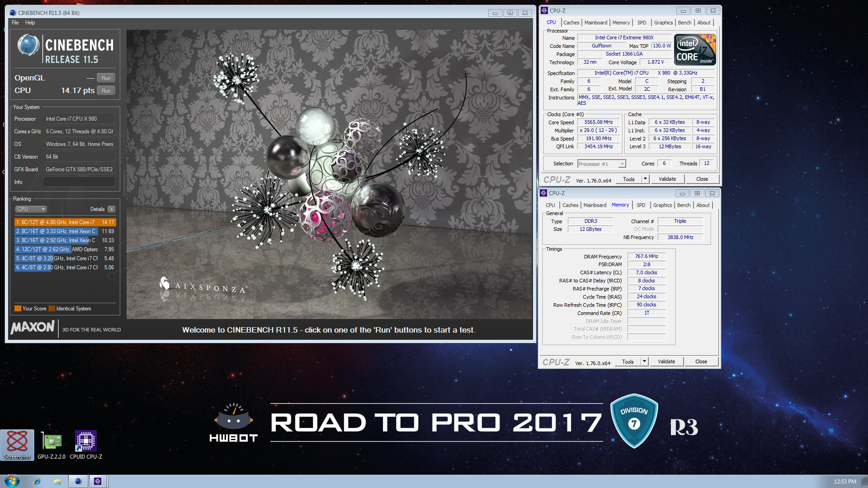Image resolution: width=868 pixels, height=488 pixels.
Task: Run the OpenGL benchmark
Action: click(x=106, y=78)
